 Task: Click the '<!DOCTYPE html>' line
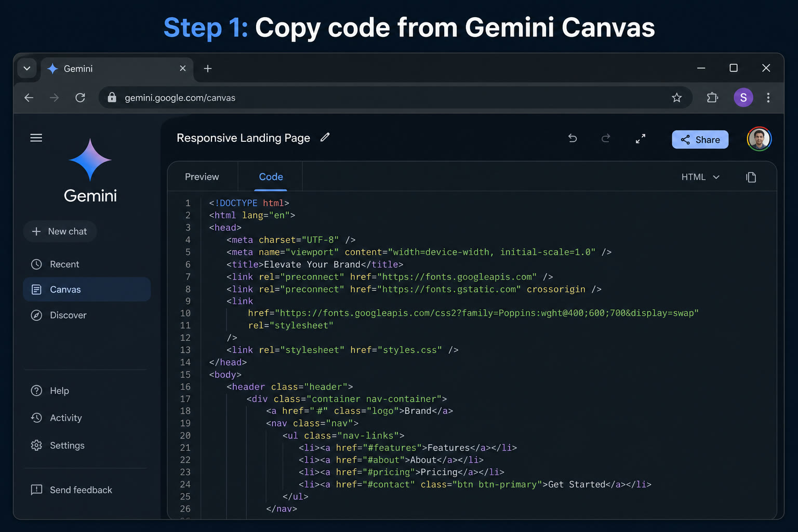pos(249,203)
